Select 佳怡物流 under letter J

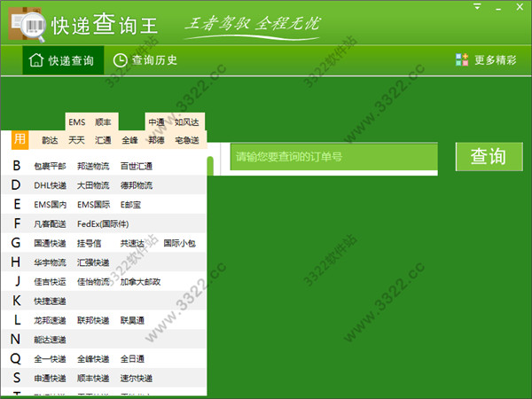point(93,282)
